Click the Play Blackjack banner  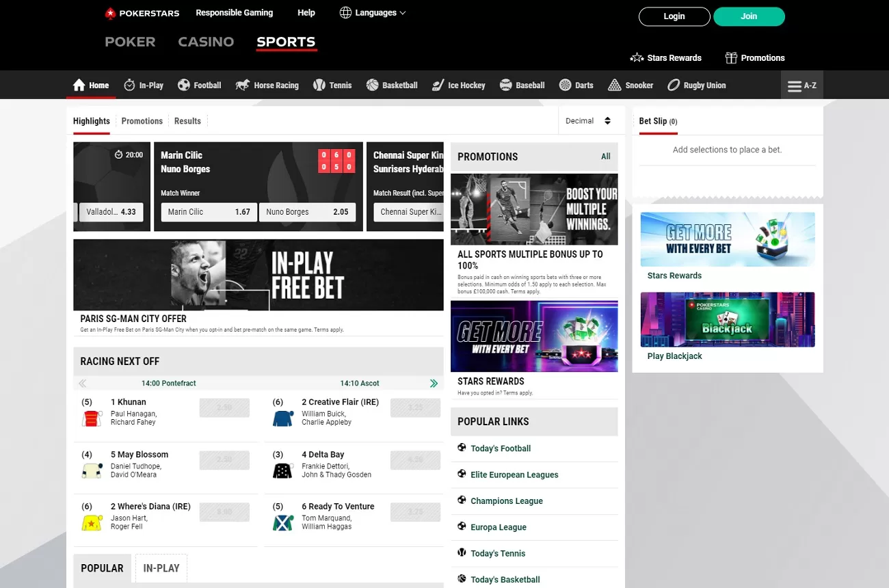tap(728, 320)
